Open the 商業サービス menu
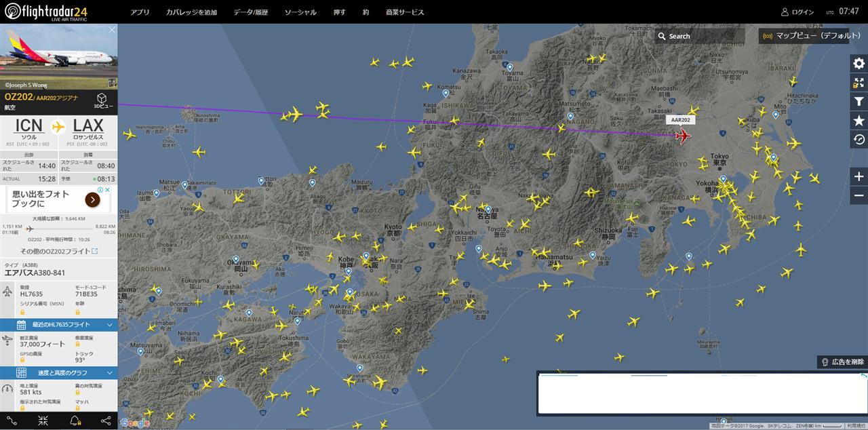This screenshot has width=868, height=430. [x=405, y=12]
